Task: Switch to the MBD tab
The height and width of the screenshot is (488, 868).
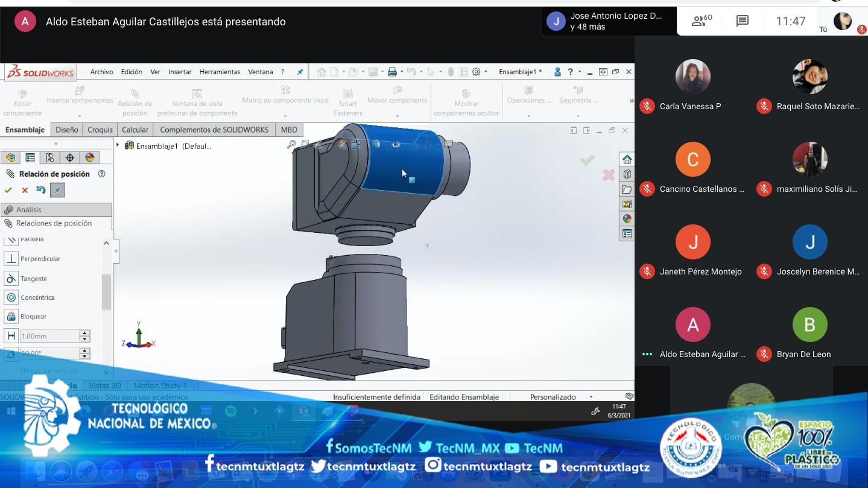Action: (x=289, y=130)
